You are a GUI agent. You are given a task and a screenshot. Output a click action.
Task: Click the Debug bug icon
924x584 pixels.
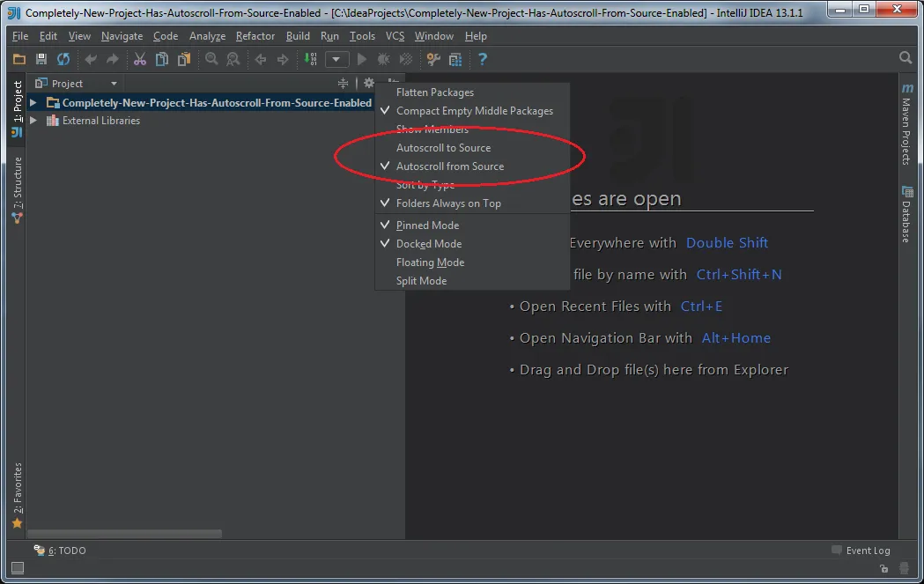click(384, 59)
